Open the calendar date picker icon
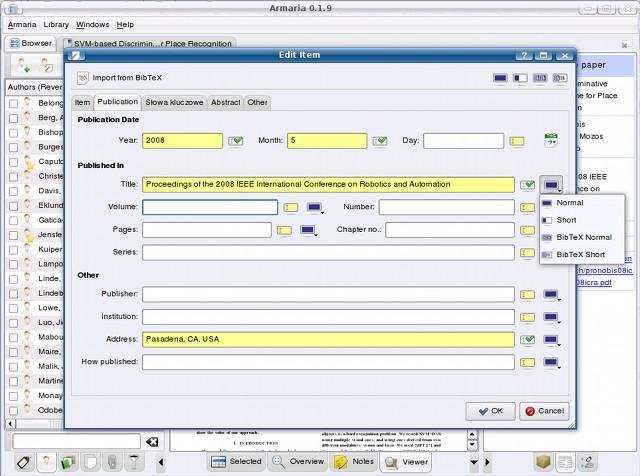640x476 pixels. pos(550,141)
